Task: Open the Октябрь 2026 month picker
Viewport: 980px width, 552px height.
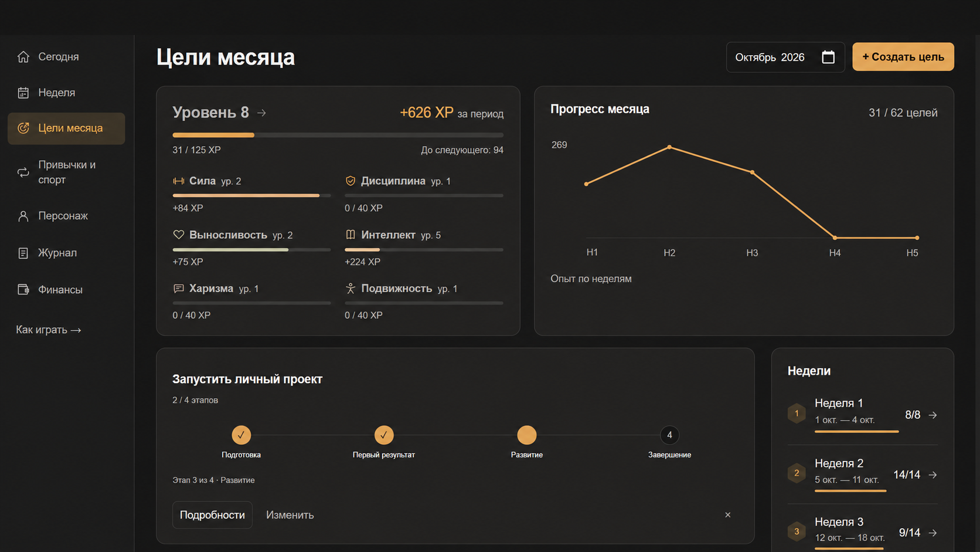Action: click(785, 57)
